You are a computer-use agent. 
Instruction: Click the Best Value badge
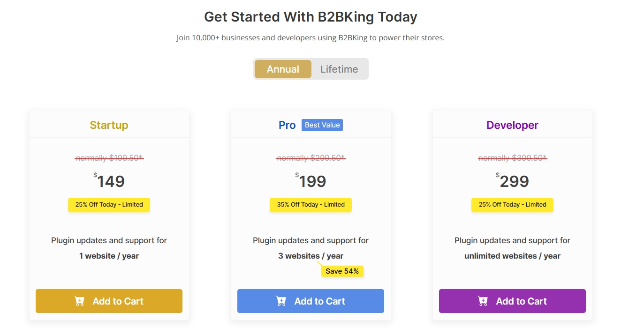point(322,125)
